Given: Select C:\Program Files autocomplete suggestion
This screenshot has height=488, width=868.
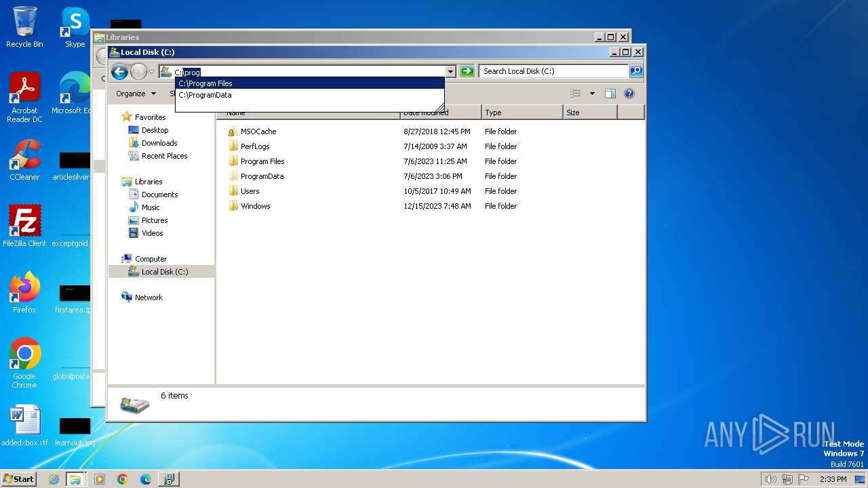Looking at the screenshot, I should pyautogui.click(x=310, y=83).
